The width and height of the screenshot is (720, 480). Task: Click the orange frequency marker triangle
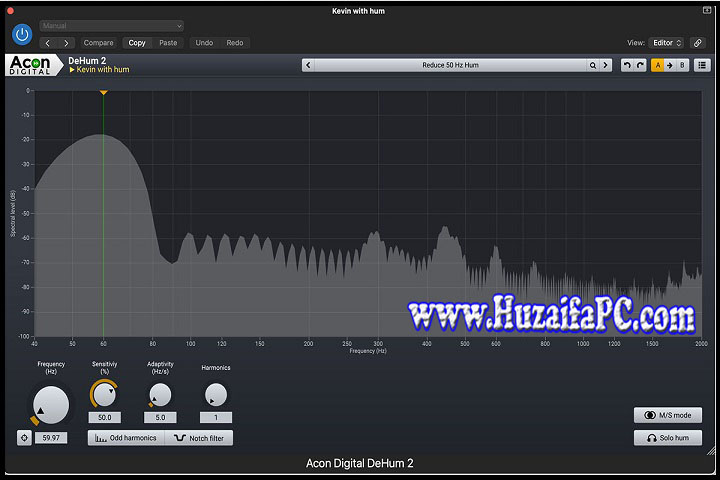pos(104,93)
